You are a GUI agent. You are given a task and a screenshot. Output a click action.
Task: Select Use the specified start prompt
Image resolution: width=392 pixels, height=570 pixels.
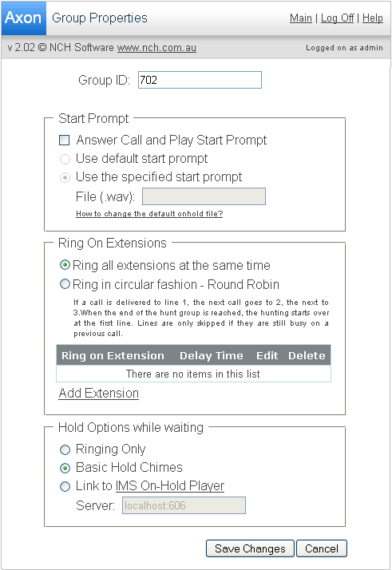coord(65,177)
